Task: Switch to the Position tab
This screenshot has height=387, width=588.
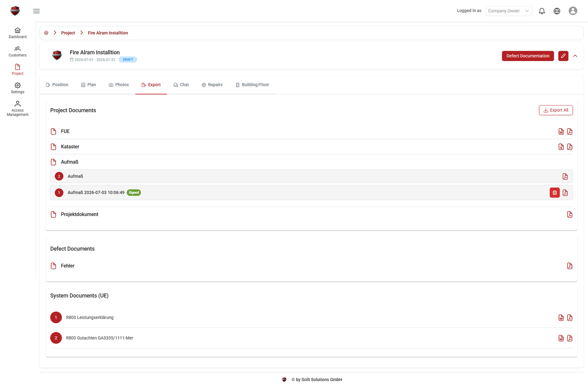Action: coord(57,85)
